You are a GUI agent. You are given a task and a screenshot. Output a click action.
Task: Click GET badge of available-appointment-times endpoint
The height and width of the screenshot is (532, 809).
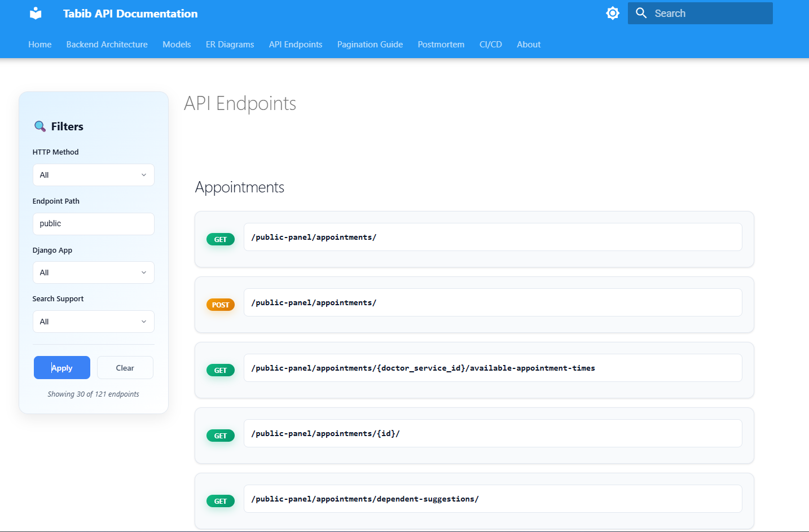[x=221, y=370]
